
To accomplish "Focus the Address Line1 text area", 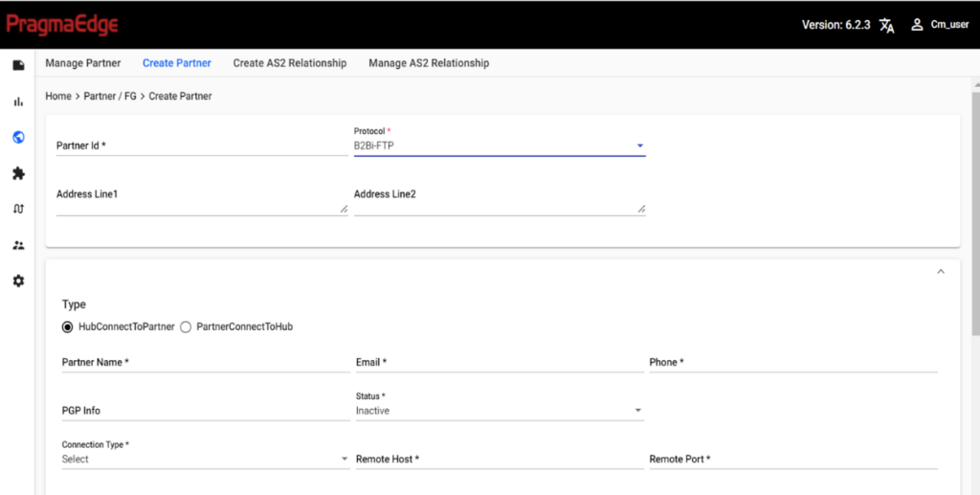I will (202, 201).
